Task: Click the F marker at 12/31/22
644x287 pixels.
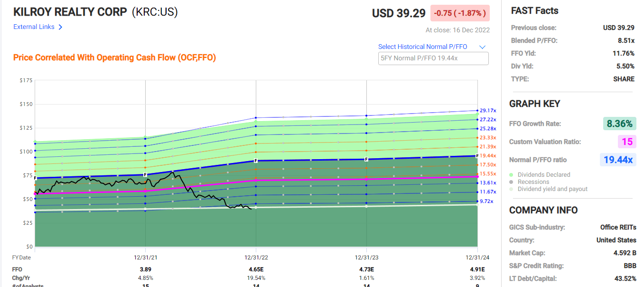Action: click(x=256, y=161)
